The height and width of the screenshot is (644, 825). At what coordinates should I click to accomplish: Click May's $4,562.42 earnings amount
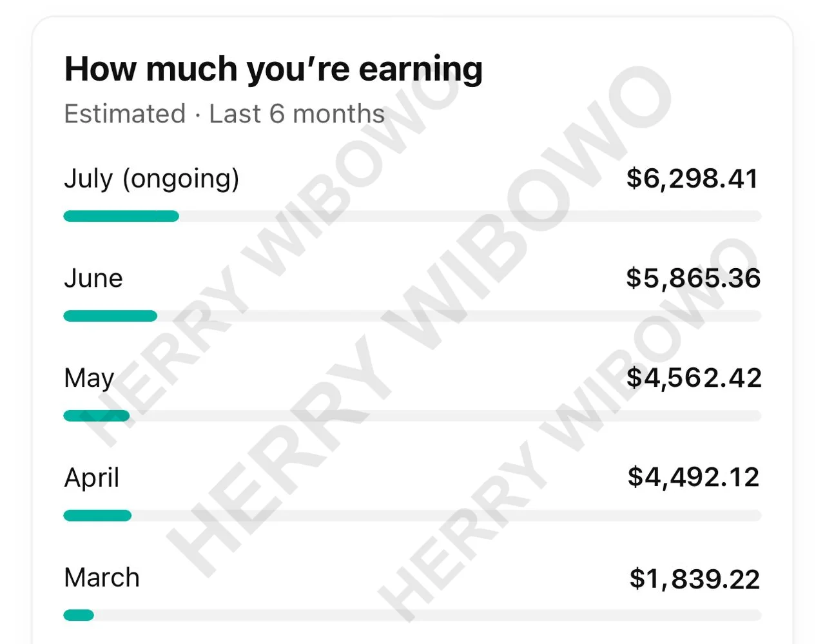click(694, 378)
